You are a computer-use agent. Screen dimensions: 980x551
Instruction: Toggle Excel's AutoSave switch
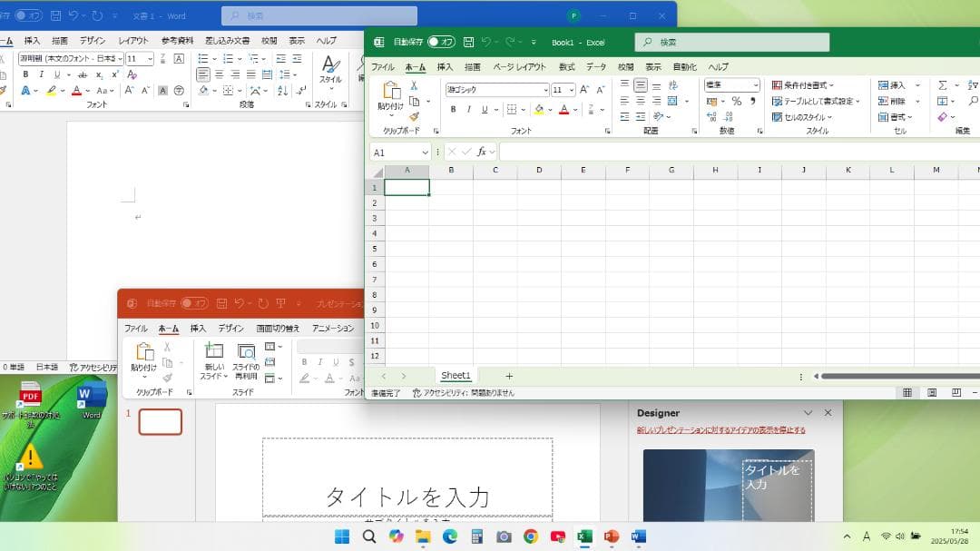[x=441, y=42]
